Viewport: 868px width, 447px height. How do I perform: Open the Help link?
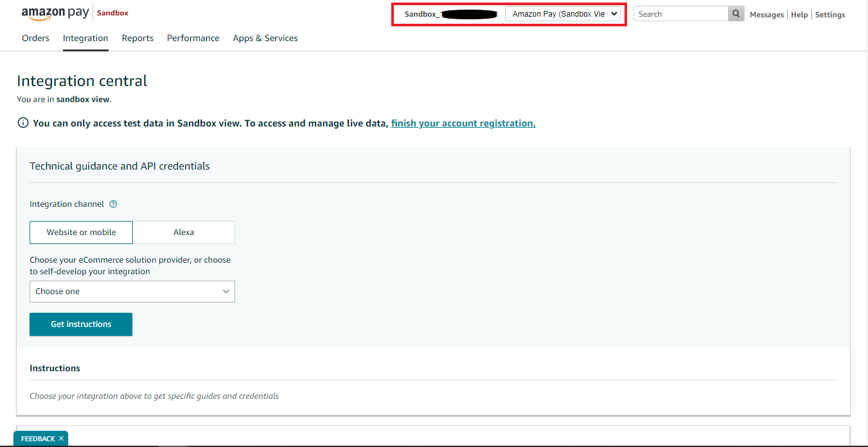[799, 14]
